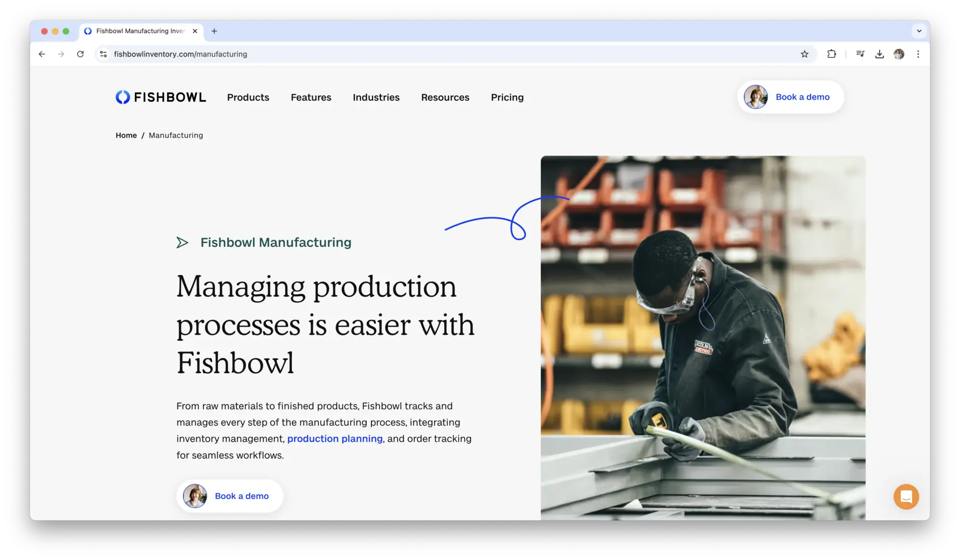The width and height of the screenshot is (960, 560).
Task: Go back to the previous page
Action: point(42,54)
